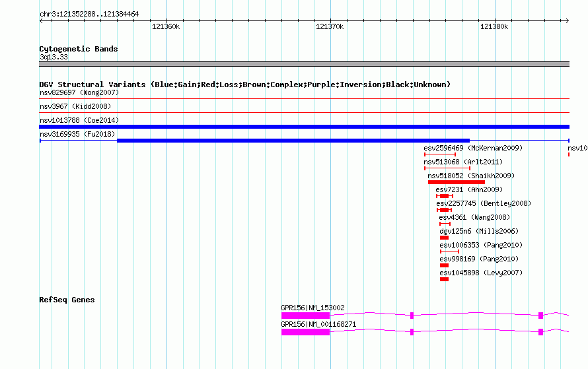
Task: Click the 121380k ruler position label
Action: (x=494, y=26)
